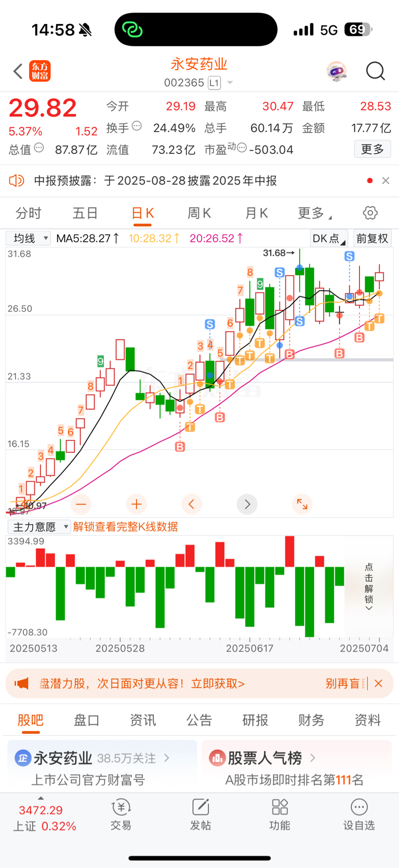The width and height of the screenshot is (399, 868).
Task: Tap 永安药业 official account avatar icon
Action: coord(23,758)
